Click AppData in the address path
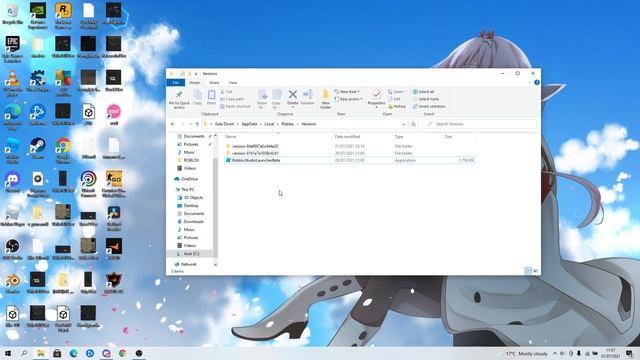This screenshot has height=360, width=640. tap(249, 124)
